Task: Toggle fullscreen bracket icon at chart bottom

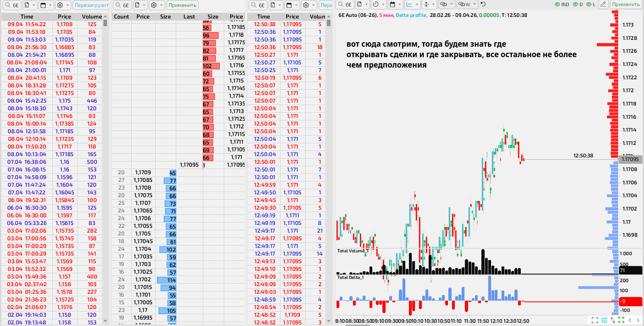Action: tap(595, 320)
